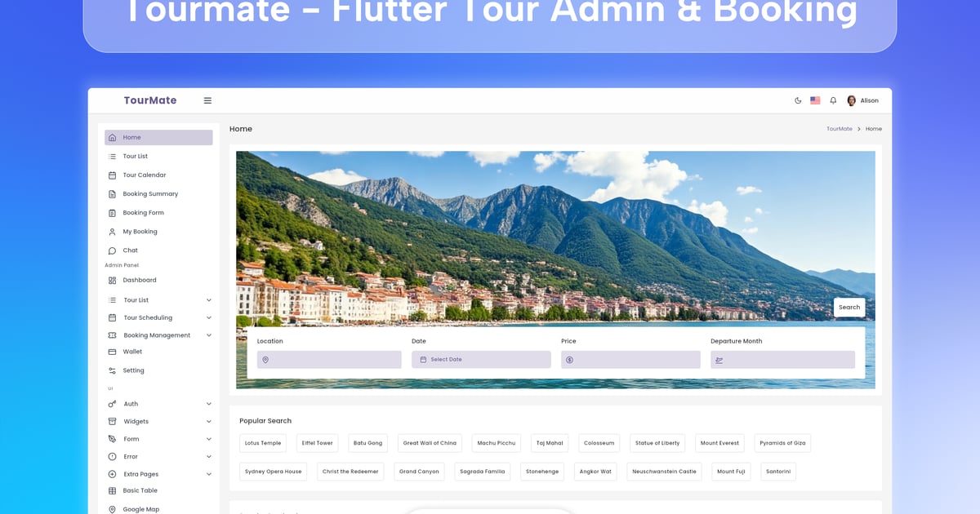Click the Setting sliders icon
Viewport: 980px width, 514px height.
click(113, 370)
